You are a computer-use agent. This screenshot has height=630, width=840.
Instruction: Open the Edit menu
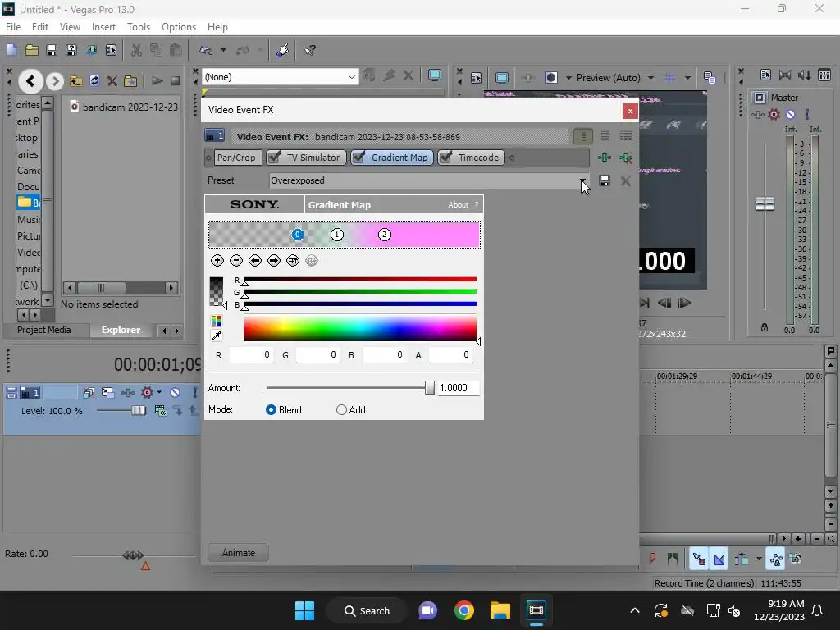(39, 27)
